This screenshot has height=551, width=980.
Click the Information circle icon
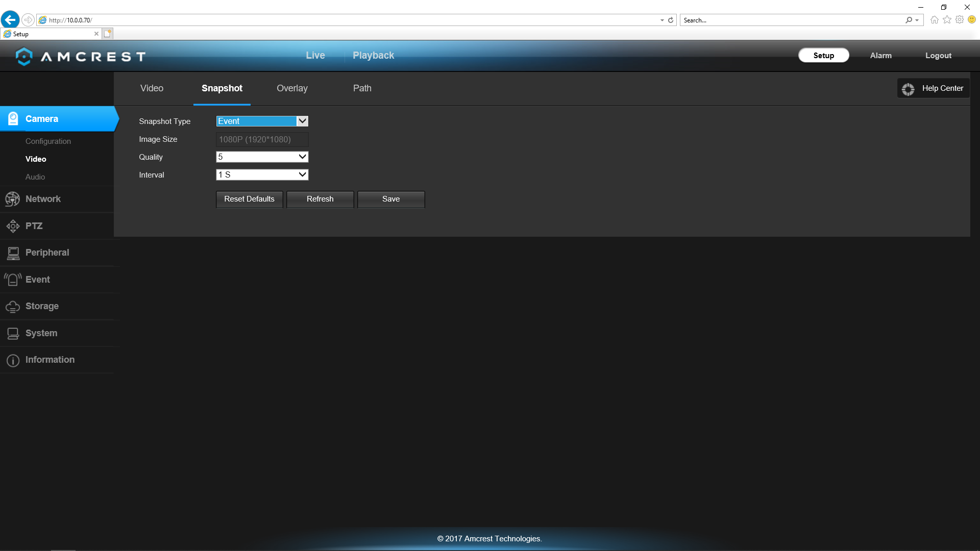pos(13,360)
